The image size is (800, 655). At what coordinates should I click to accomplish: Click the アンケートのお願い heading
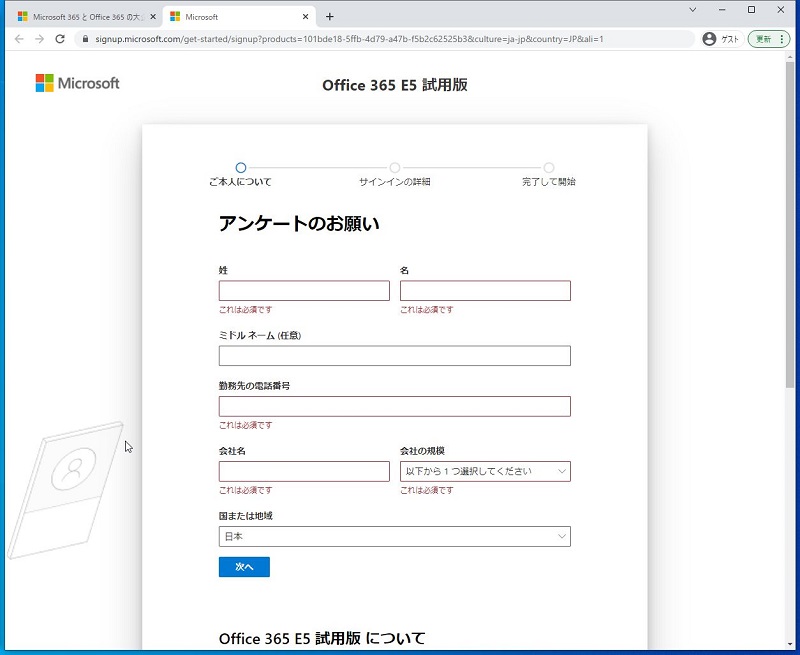point(299,224)
